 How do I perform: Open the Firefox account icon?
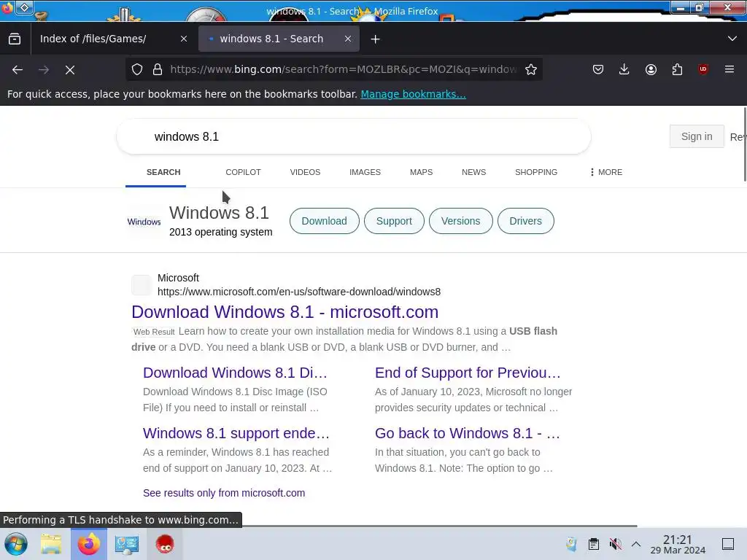pos(651,69)
